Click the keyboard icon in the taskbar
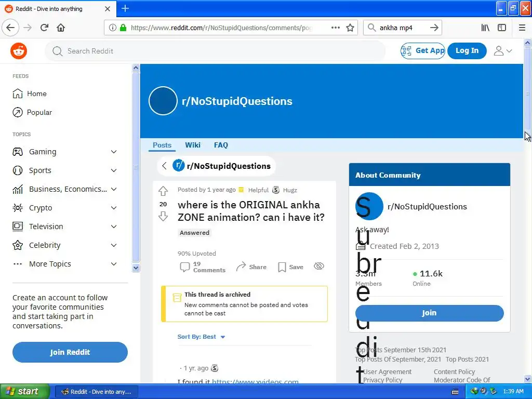The height and width of the screenshot is (399, 532). 455,392
